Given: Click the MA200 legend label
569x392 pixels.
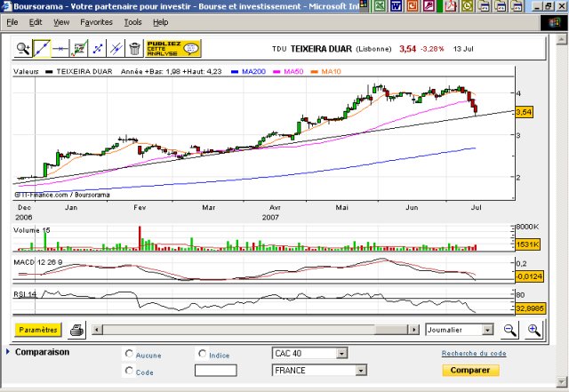Looking at the screenshot, I should (253, 71).
